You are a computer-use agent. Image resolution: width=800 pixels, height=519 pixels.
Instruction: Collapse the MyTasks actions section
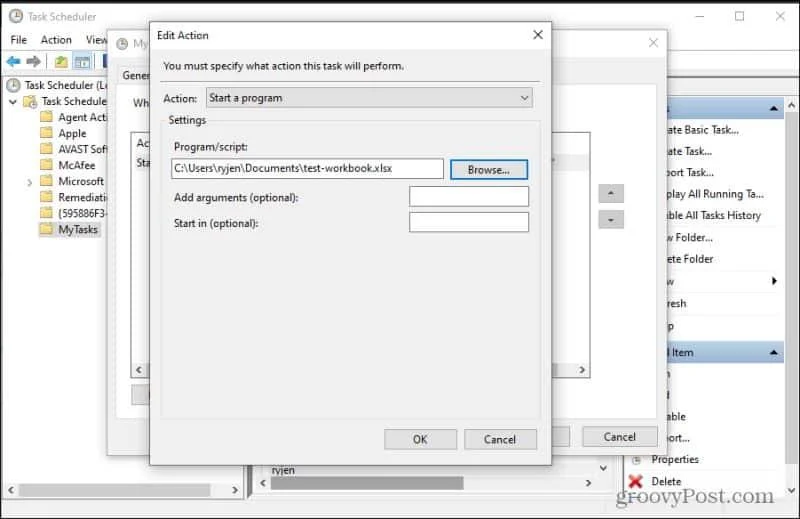coord(773,108)
